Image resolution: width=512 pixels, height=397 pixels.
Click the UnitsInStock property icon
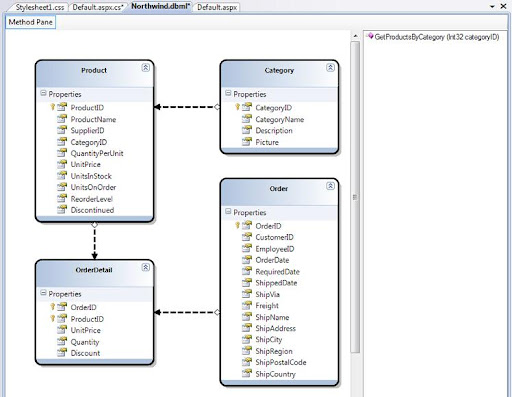(62, 176)
